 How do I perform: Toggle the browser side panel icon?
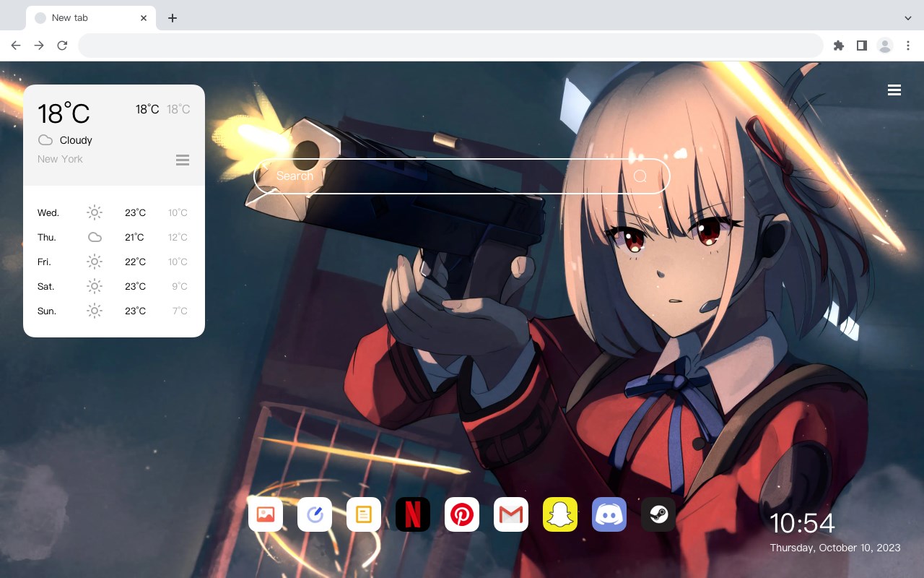(861, 46)
